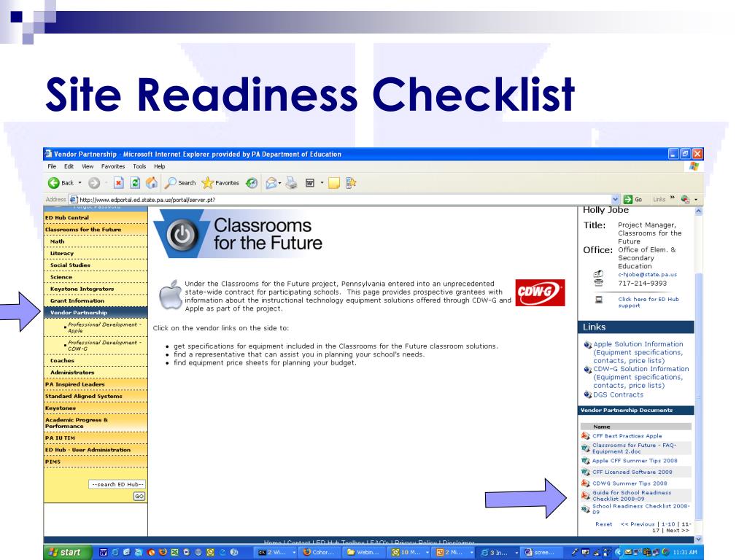Click the c-hjobe@state.pa.us email link
Screen dimensions: 747x560
pyautogui.click(x=648, y=275)
